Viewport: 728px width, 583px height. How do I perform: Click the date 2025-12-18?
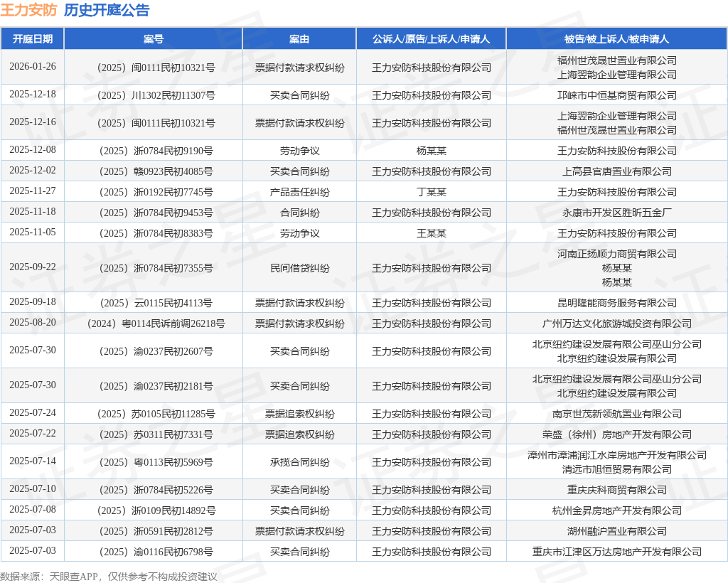coord(33,95)
